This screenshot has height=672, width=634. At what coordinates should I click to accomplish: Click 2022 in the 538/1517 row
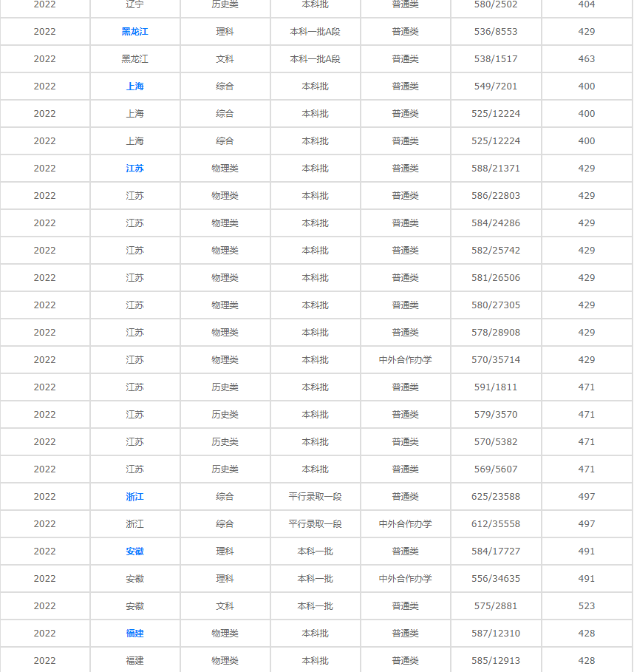[44, 59]
